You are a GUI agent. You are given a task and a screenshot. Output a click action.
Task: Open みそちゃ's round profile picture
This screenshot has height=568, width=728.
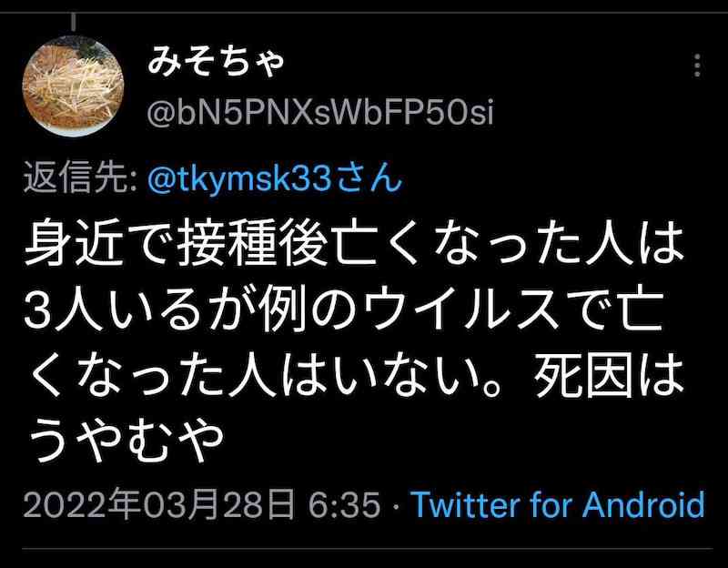[73, 86]
